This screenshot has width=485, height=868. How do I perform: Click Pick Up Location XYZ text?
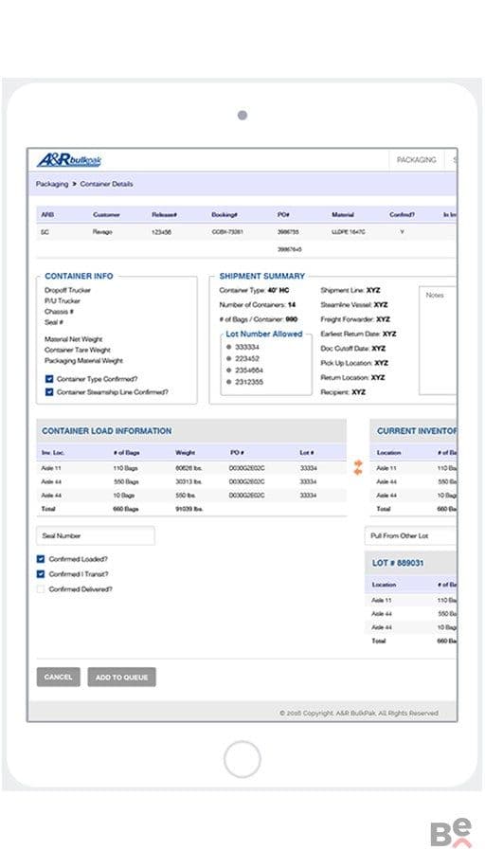(354, 363)
